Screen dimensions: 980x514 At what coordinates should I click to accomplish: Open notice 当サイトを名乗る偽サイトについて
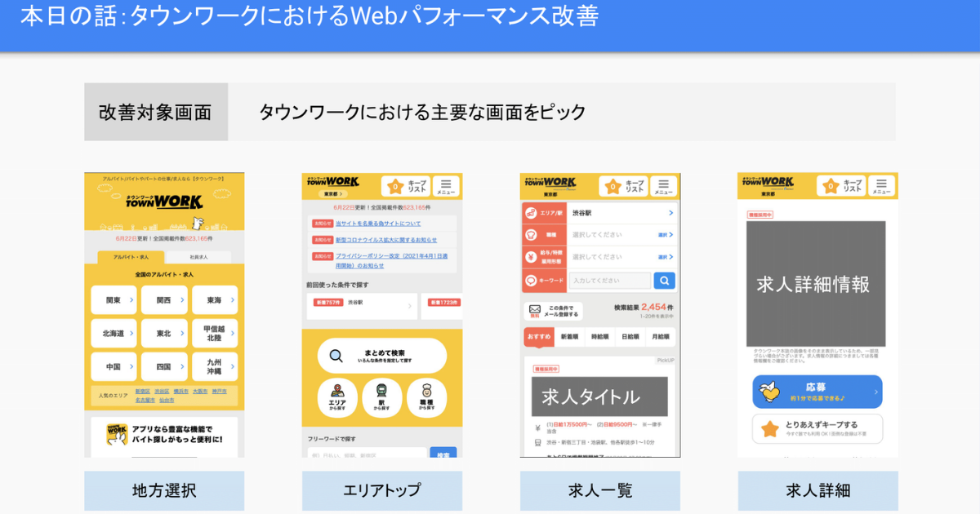pos(378,223)
